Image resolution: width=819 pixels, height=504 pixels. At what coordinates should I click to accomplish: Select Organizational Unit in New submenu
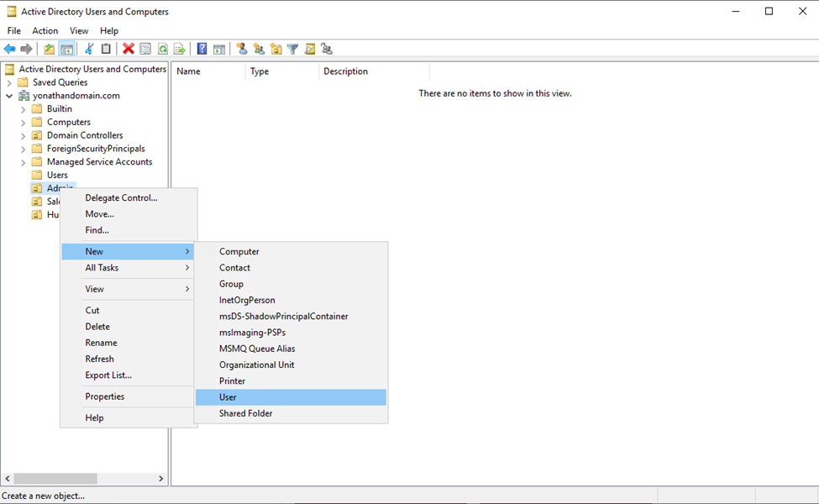(x=291, y=365)
